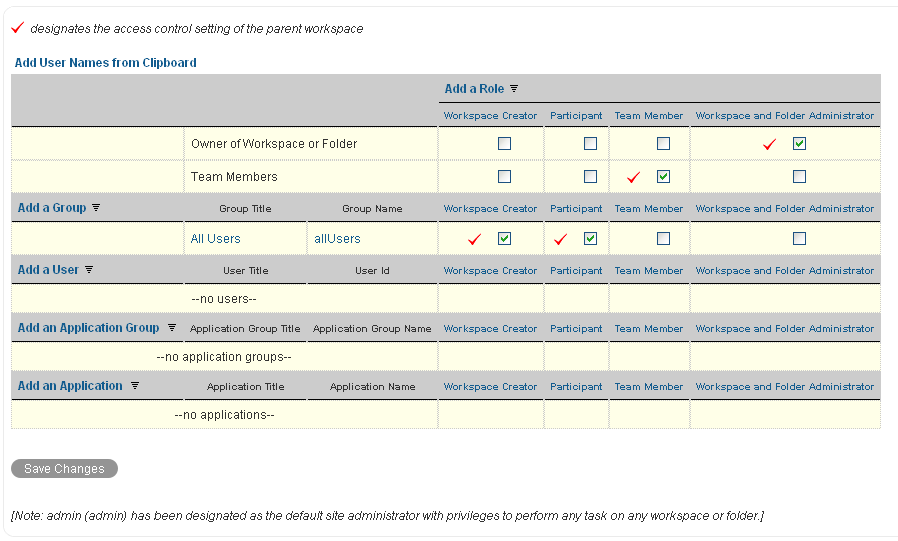Click Workspace Creator role header in top row
The width and height of the screenshot is (898, 541).
coord(490,116)
